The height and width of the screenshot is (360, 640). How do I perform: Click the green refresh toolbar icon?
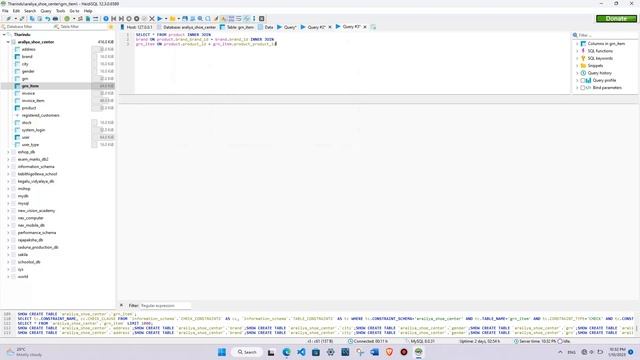click(x=67, y=19)
